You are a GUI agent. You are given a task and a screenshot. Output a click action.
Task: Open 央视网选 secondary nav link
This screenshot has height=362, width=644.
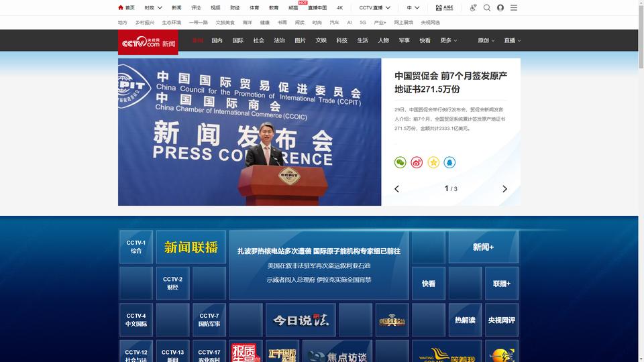pos(431,23)
